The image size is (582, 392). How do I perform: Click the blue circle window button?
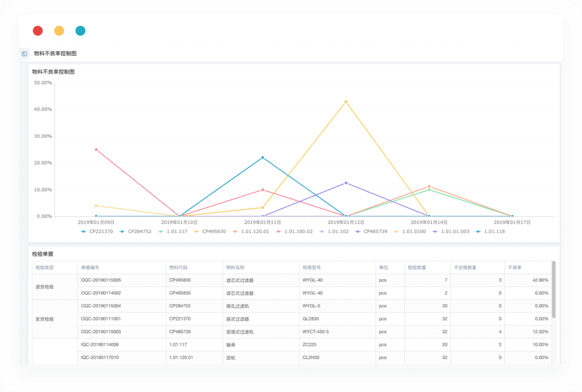pyautogui.click(x=81, y=31)
